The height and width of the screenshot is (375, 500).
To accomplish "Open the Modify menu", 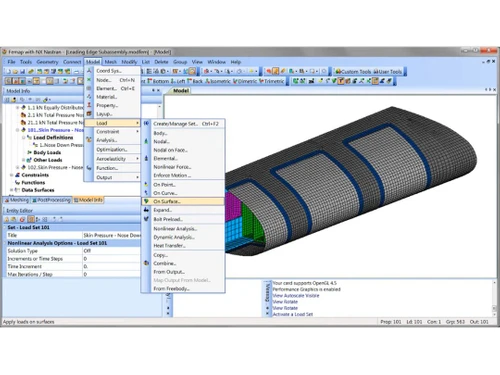I will [x=129, y=62].
